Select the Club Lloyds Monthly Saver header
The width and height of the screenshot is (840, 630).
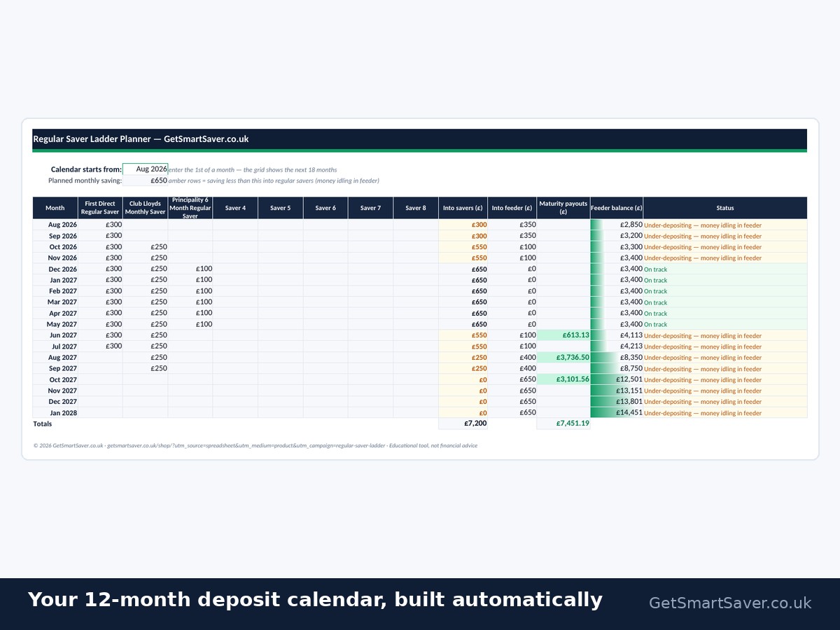[x=146, y=208]
